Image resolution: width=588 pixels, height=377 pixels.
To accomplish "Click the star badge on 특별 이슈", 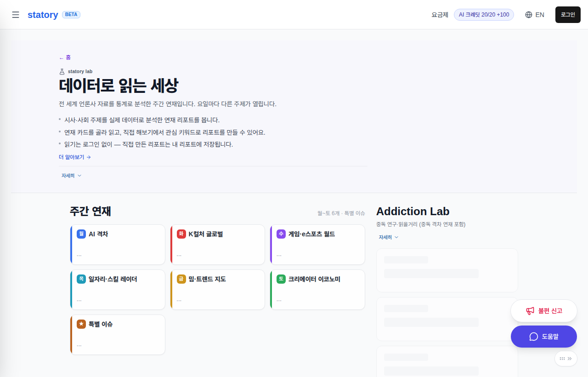I will [x=81, y=324].
